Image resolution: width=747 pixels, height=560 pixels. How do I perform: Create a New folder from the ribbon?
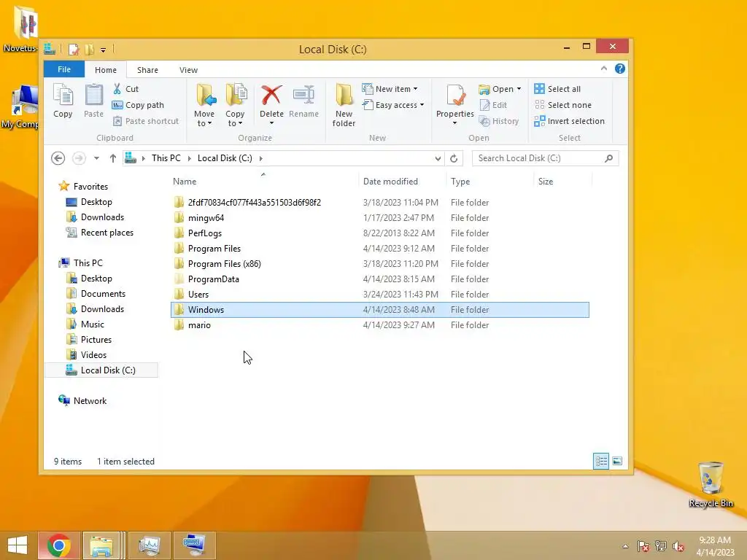[x=344, y=105]
